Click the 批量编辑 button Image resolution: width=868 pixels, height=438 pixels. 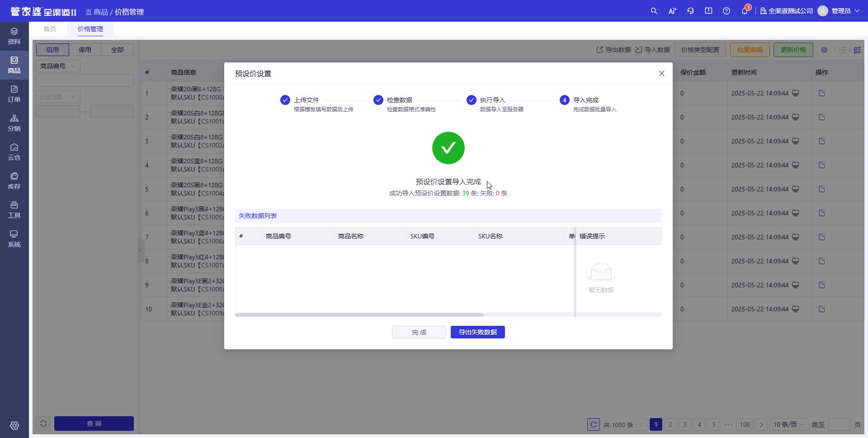(x=750, y=50)
